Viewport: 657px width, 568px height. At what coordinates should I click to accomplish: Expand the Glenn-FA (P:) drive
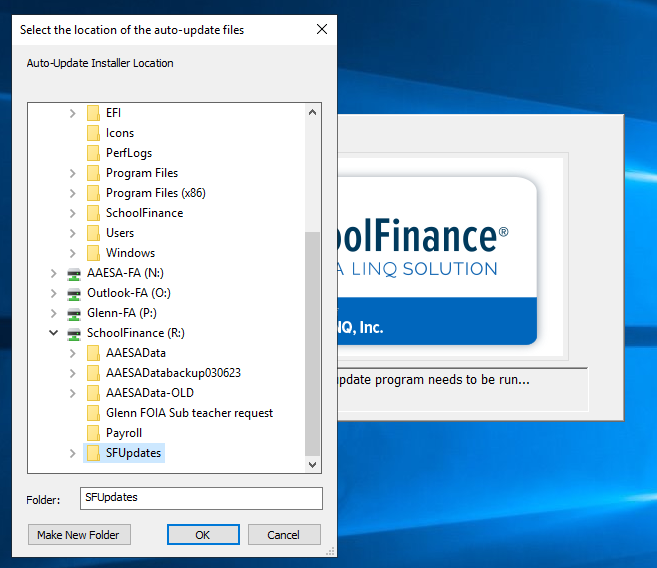point(53,313)
